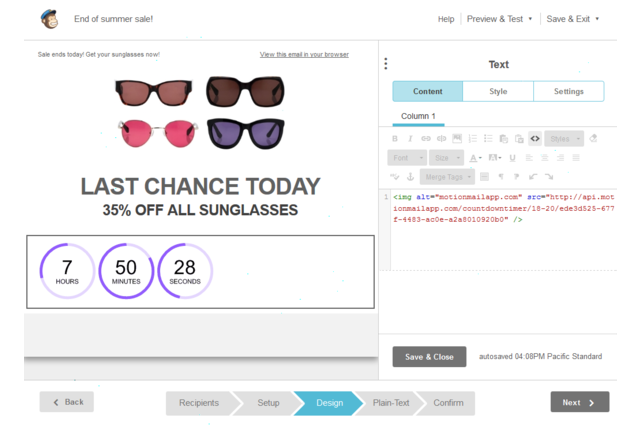Open the Preview & Test menu
The image size is (640, 426).
(x=499, y=19)
